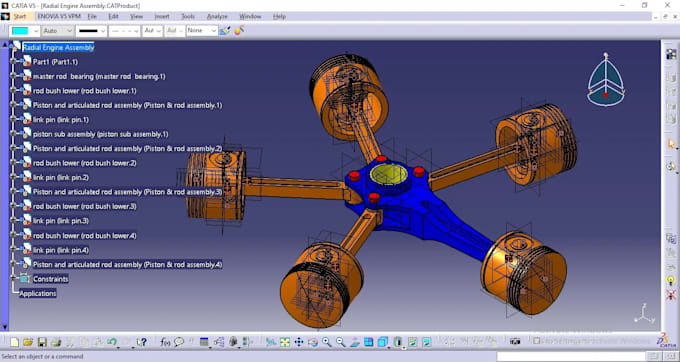Select link pin (link pin.3) item

tap(61, 221)
